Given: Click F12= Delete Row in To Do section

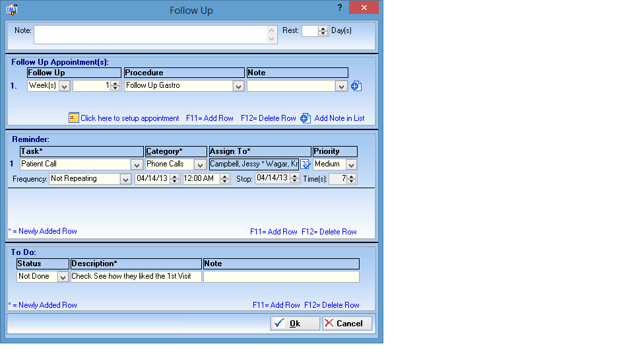Looking at the screenshot, I should click(x=331, y=305).
